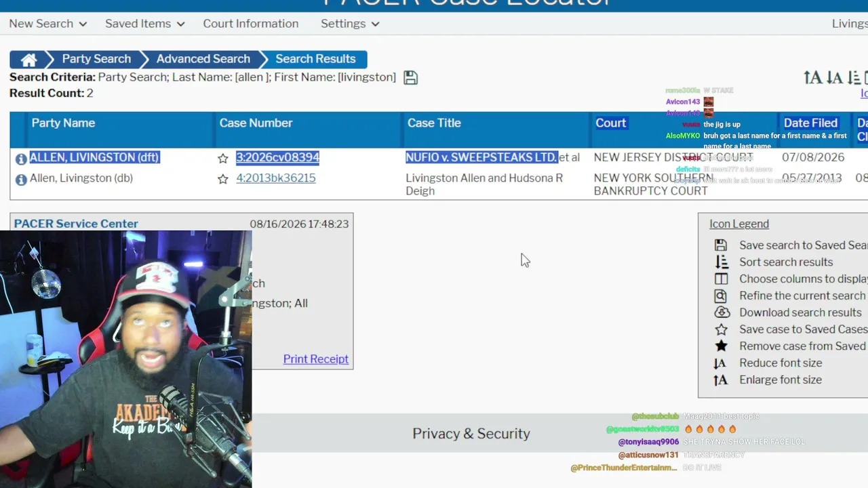Save this search using the save icon

[410, 77]
